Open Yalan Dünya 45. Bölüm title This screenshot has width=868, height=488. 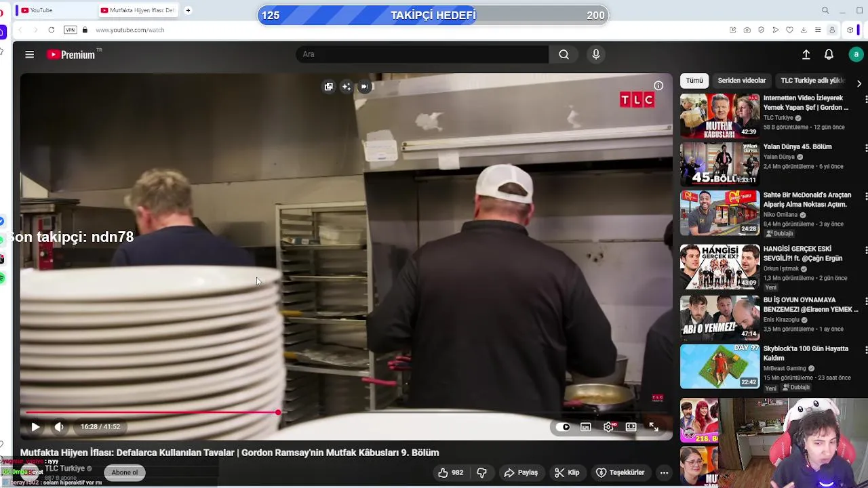click(797, 146)
